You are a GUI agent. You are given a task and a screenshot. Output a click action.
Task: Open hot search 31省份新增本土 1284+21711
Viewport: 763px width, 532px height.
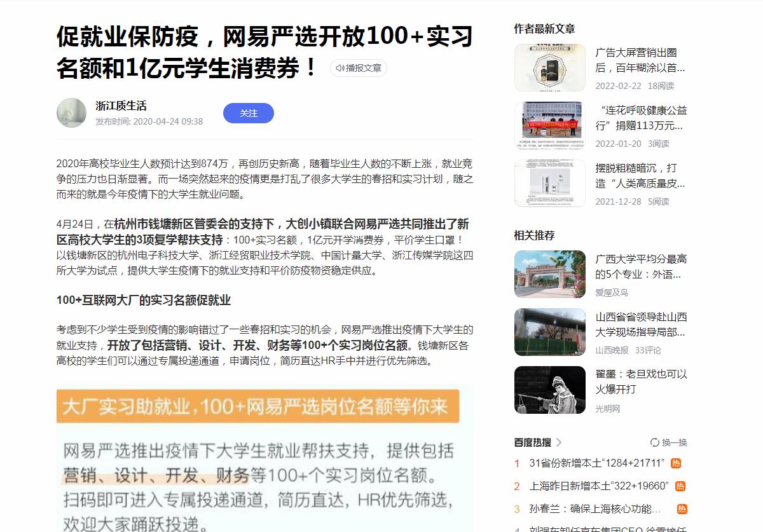coord(596,463)
